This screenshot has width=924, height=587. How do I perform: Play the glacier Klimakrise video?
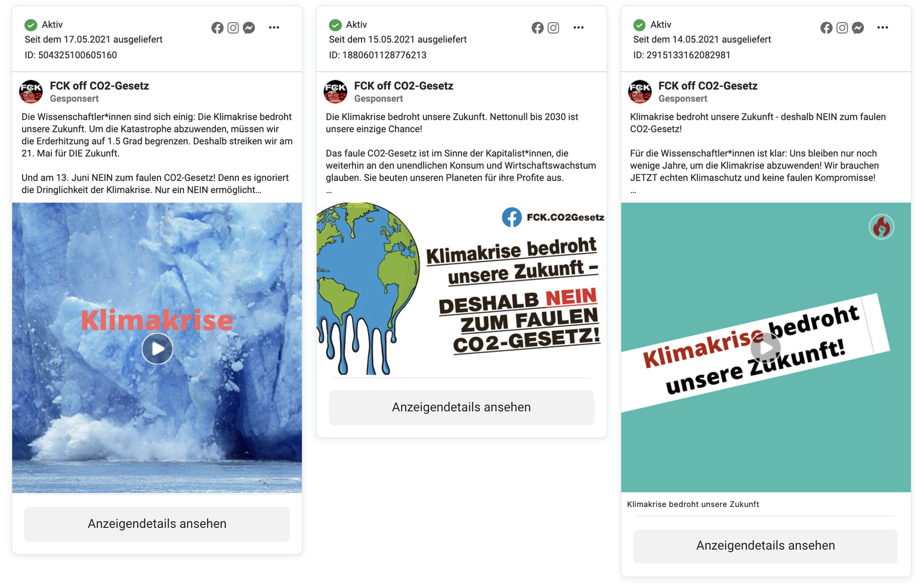click(158, 349)
